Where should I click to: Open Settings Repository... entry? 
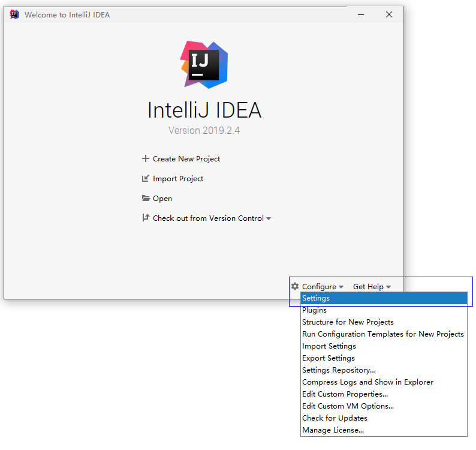point(384,370)
